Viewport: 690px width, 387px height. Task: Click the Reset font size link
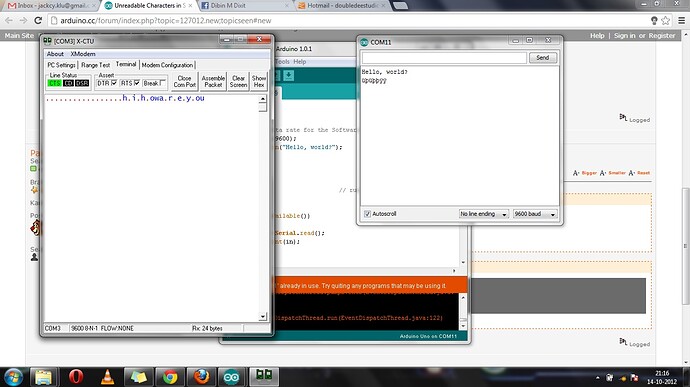(x=643, y=173)
